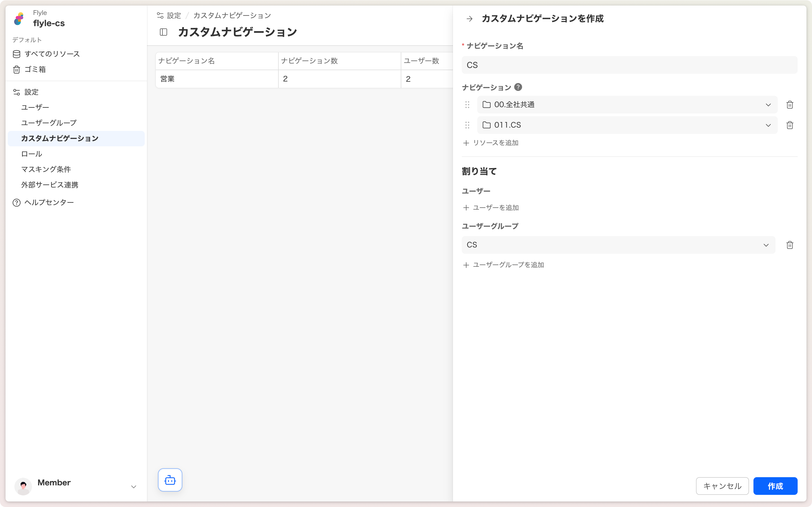This screenshot has width=812, height=507.
Task: Click the キャンセル button
Action: coord(722,486)
